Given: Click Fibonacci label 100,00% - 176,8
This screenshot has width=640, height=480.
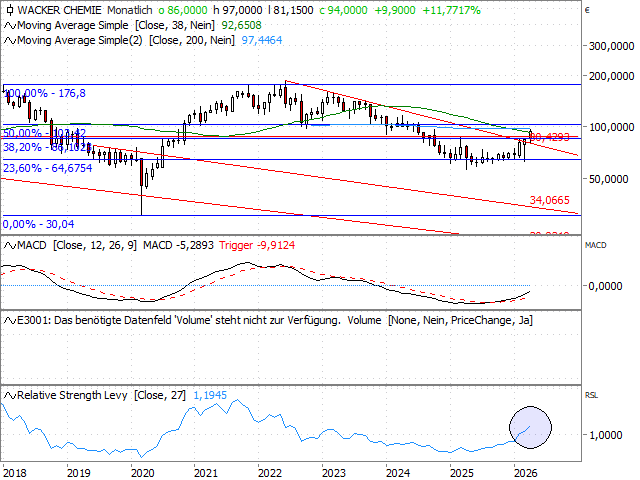Looking at the screenshot, I should click(44, 93).
